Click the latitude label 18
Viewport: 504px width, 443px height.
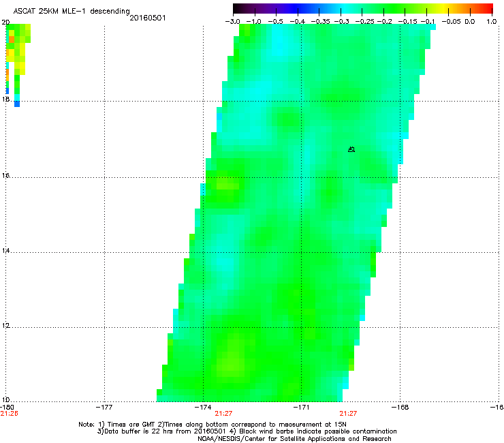(5, 99)
